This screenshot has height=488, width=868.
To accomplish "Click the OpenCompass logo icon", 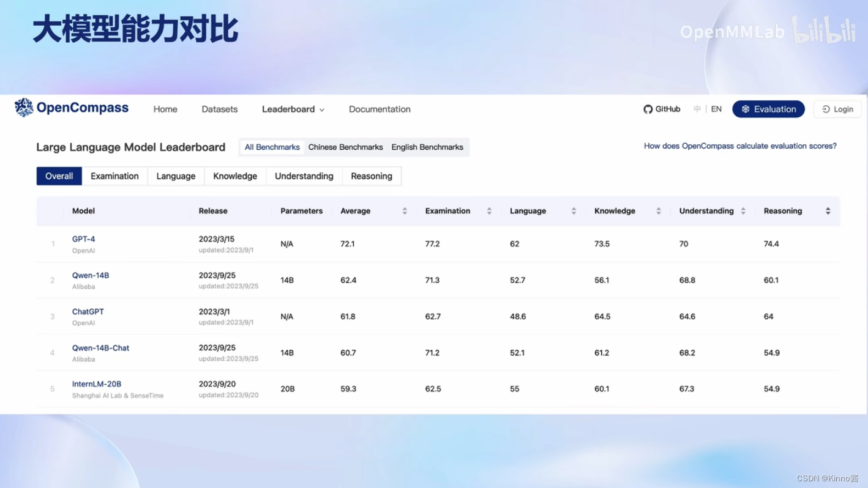I will pyautogui.click(x=24, y=108).
